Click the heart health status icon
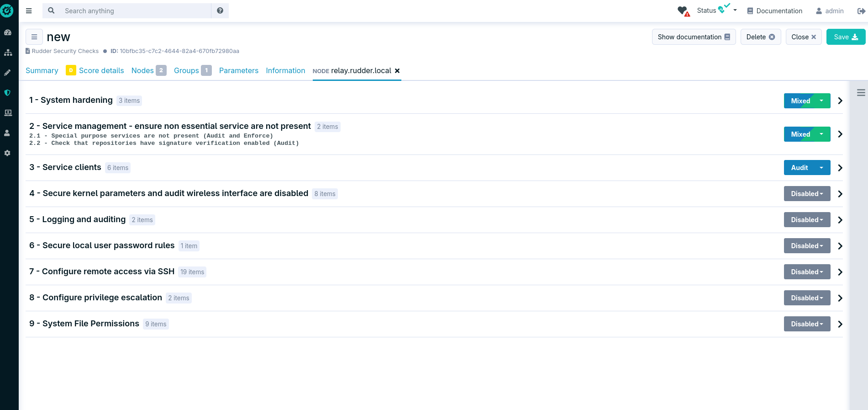This screenshot has height=410, width=868. pyautogui.click(x=683, y=11)
